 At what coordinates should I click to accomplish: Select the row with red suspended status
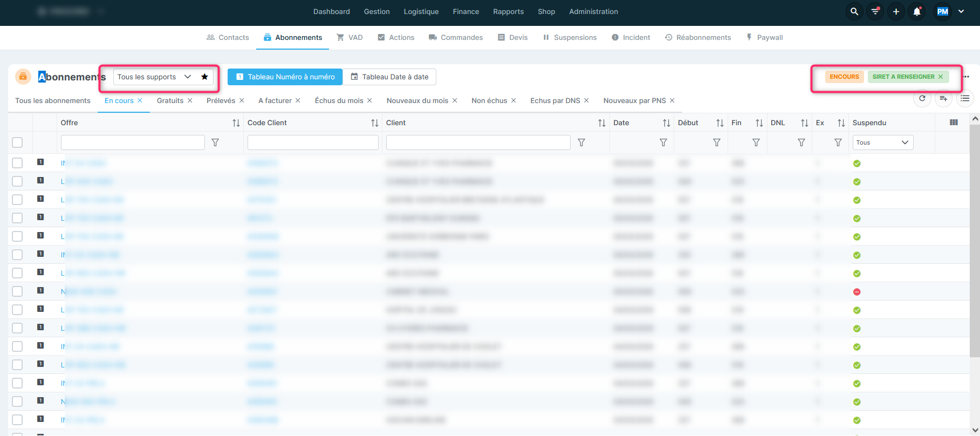point(17,291)
